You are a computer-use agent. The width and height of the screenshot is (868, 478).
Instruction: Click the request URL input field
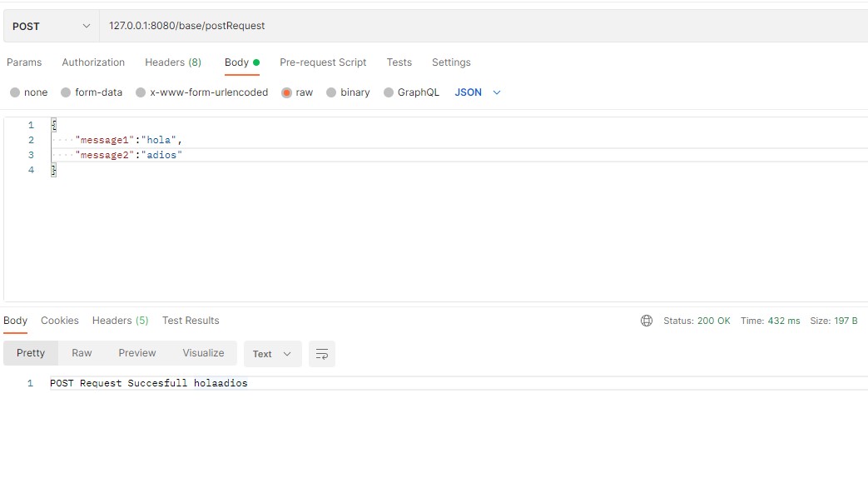[483, 26]
